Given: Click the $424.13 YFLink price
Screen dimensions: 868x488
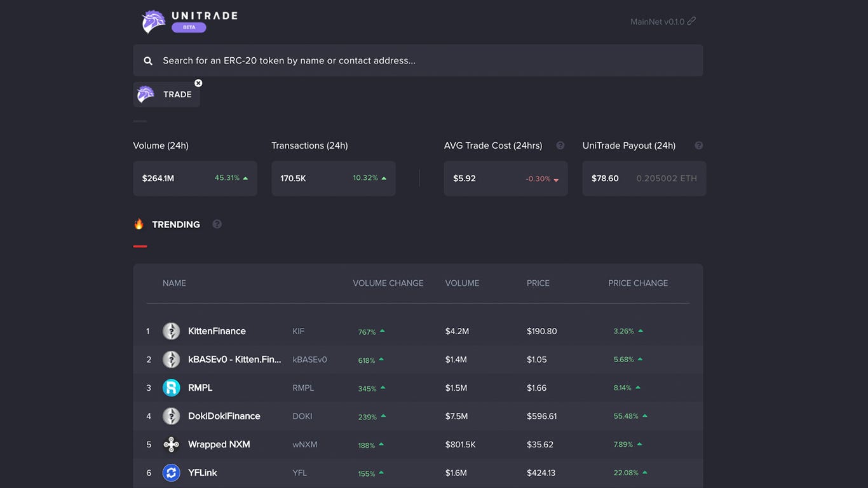Looking at the screenshot, I should click(541, 473).
